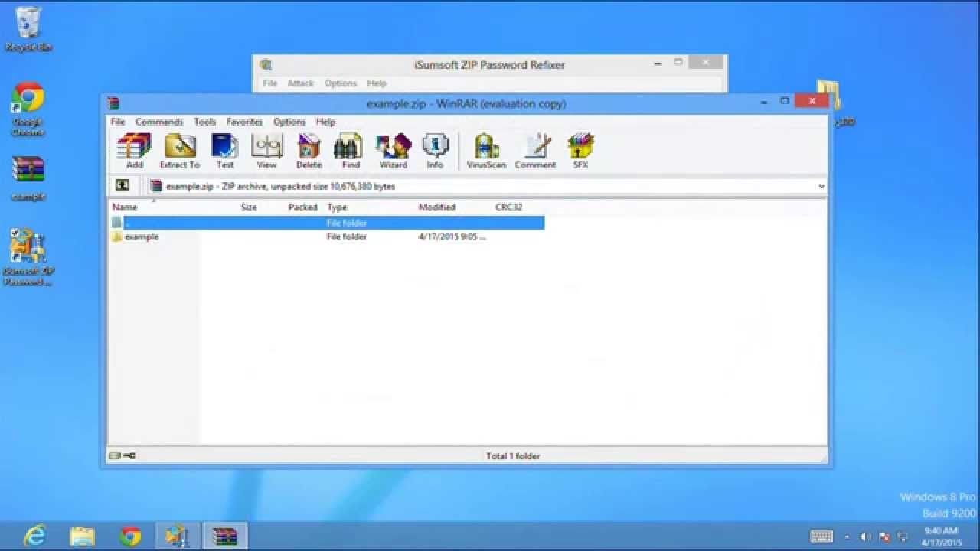Go up one level with arrow button

tap(122, 186)
